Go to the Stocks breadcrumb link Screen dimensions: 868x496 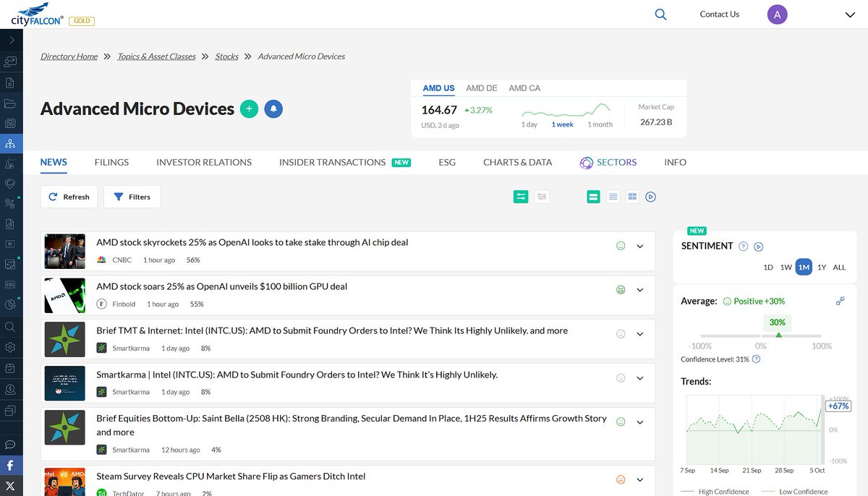[226, 56]
